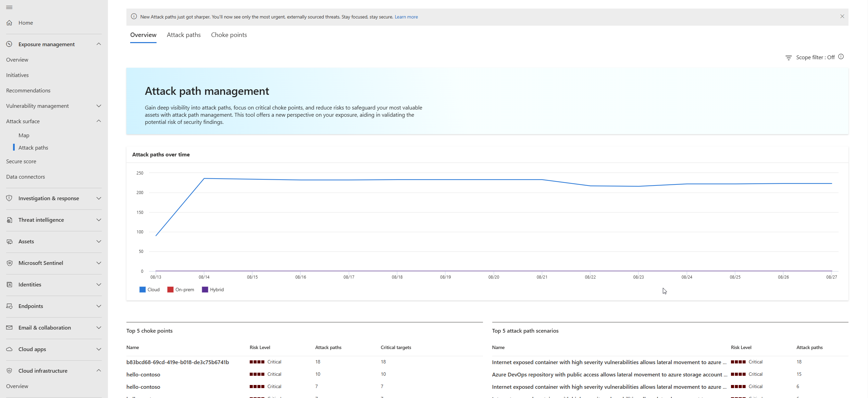Screen dimensions: 868x398
Task: Click the Investigation & response shield icon
Action: [x=9, y=198]
